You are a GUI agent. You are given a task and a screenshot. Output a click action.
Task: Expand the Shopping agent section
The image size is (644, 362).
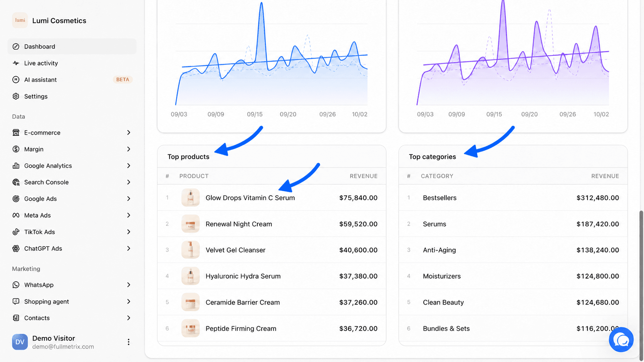click(x=129, y=301)
